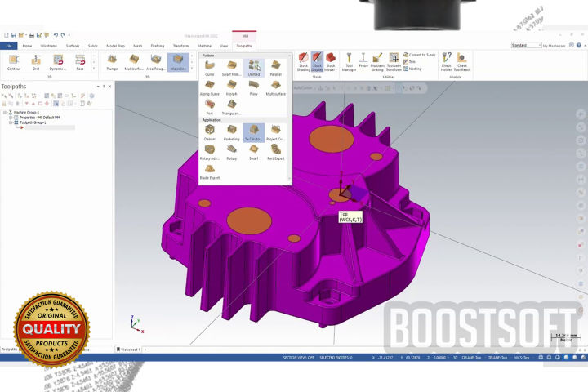This screenshot has width=588, height=392.
Task: Switch to the Solids tab
Action: (x=92, y=46)
